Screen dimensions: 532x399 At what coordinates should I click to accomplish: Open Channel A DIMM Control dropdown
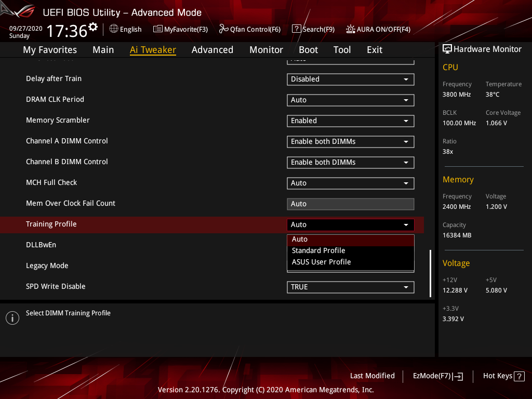pyautogui.click(x=351, y=141)
